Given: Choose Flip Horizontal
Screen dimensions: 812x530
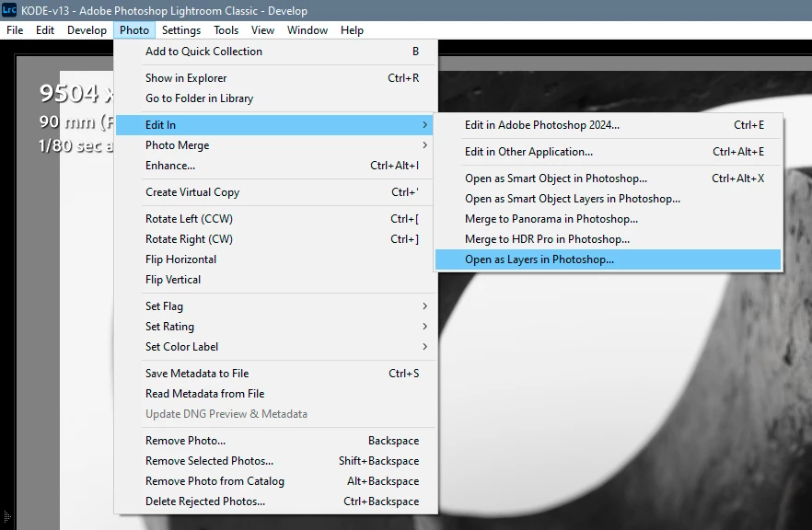Looking at the screenshot, I should pos(275,259).
